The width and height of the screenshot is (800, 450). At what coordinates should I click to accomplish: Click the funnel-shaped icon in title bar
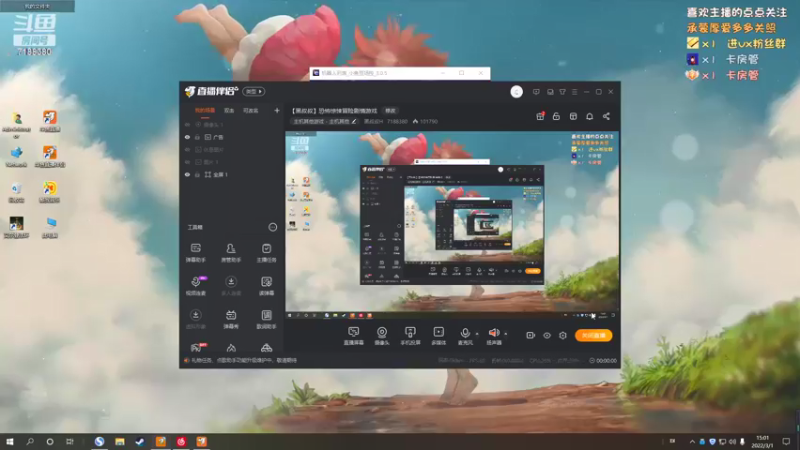click(x=562, y=92)
